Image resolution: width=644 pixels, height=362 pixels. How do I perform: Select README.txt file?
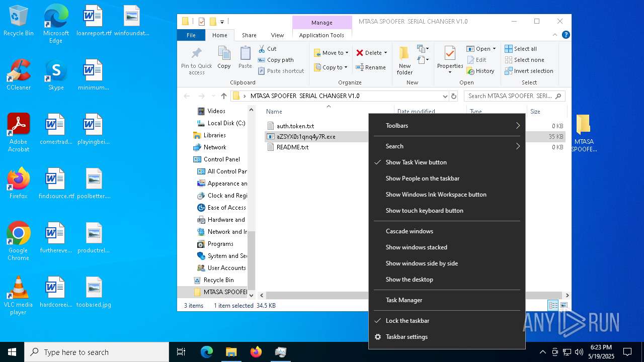click(x=289, y=147)
